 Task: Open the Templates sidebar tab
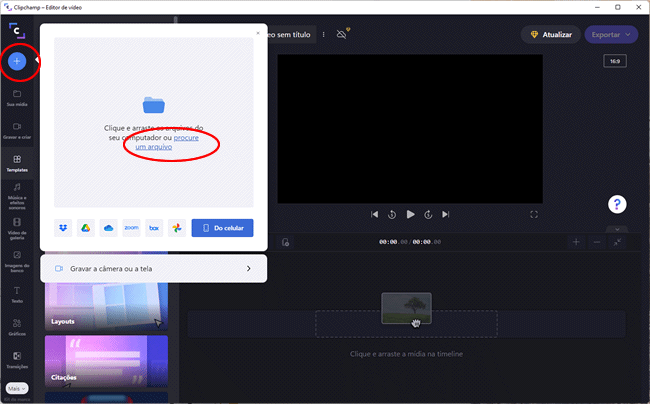17,163
